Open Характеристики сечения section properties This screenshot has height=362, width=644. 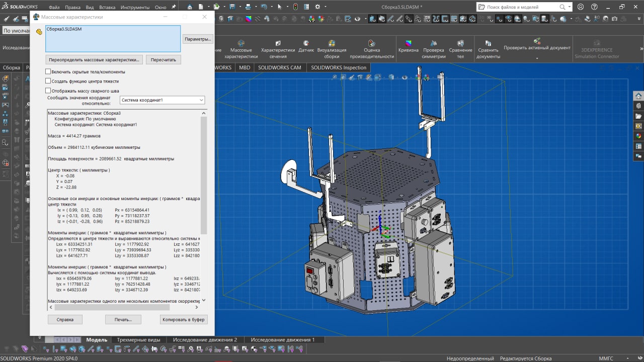pos(278,44)
